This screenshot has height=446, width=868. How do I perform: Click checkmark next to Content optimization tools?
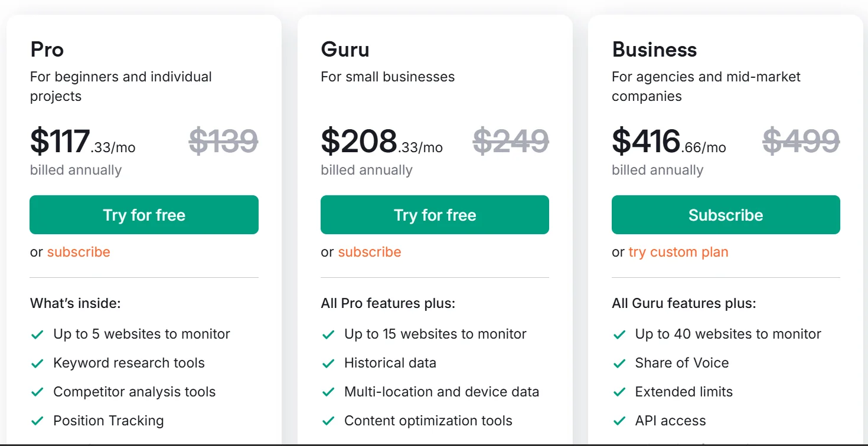point(328,421)
